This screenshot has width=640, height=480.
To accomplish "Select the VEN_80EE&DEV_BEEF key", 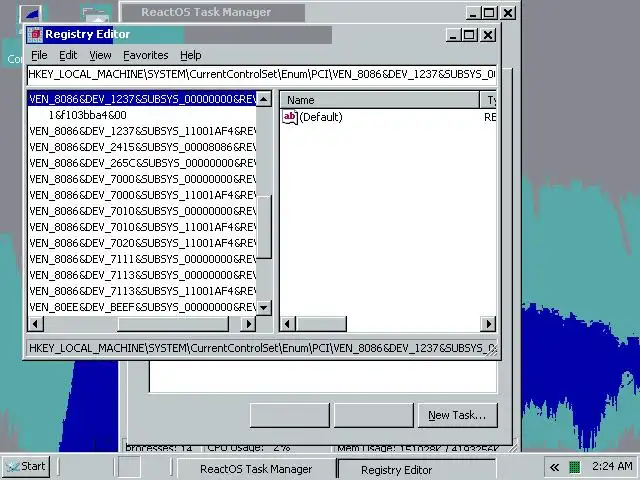I will pos(142,307).
